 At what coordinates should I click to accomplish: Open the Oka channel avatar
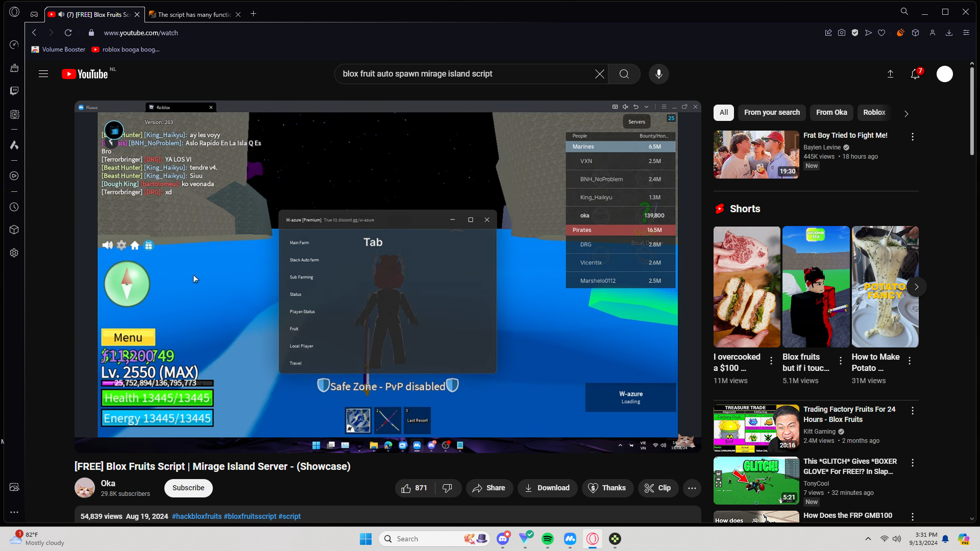pos(85,488)
